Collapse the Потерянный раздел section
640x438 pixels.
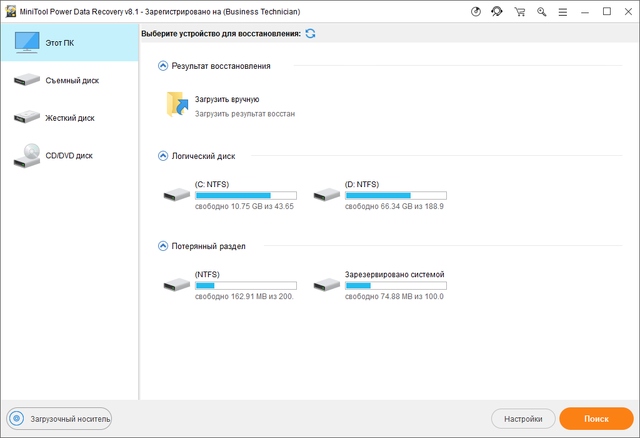pos(163,246)
